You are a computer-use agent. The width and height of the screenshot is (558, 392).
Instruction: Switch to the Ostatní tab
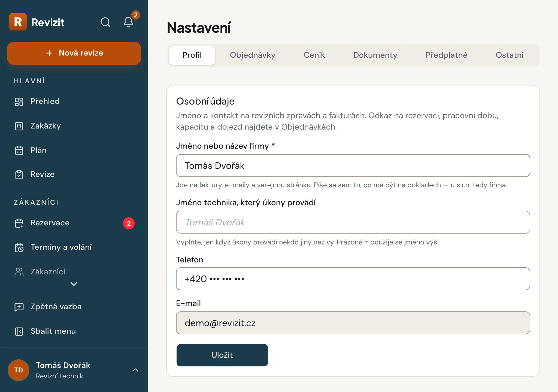510,55
